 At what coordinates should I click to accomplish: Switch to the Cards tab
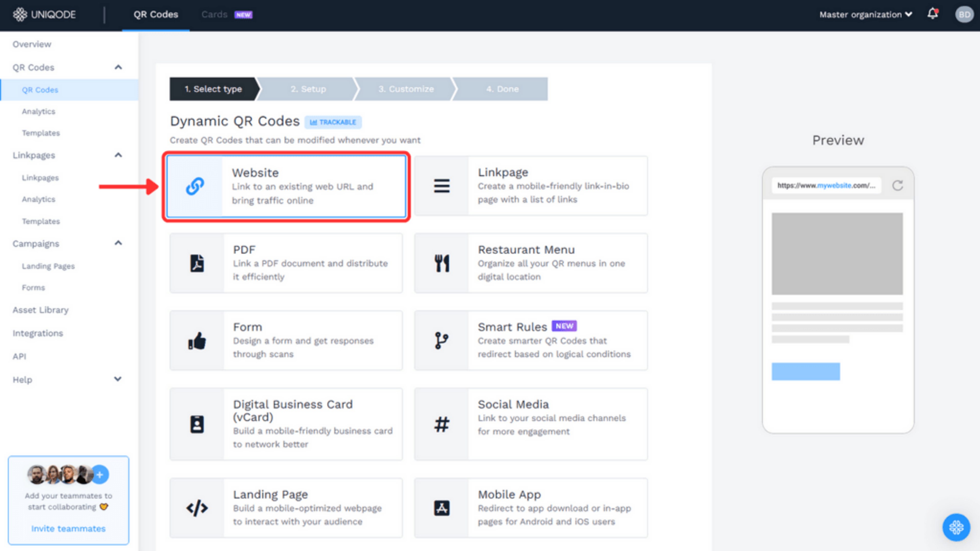pos(215,15)
